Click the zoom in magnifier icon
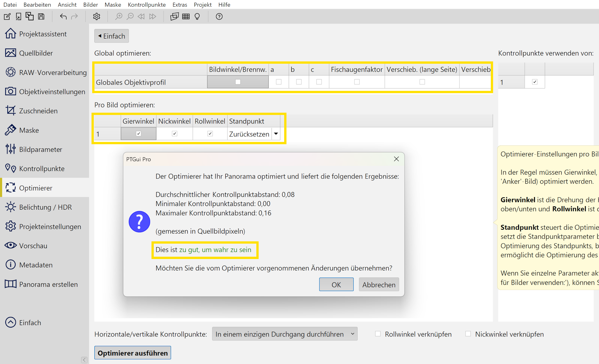The image size is (599, 364). pyautogui.click(x=119, y=16)
